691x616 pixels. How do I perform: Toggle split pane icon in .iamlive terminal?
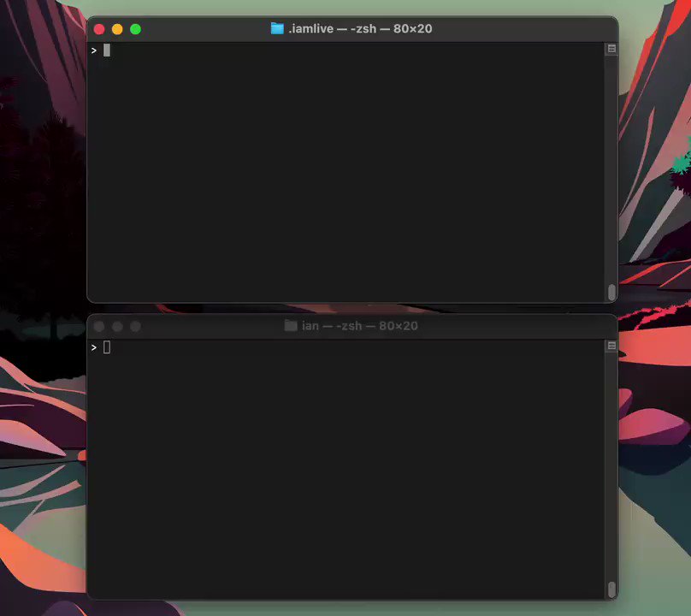(611, 49)
